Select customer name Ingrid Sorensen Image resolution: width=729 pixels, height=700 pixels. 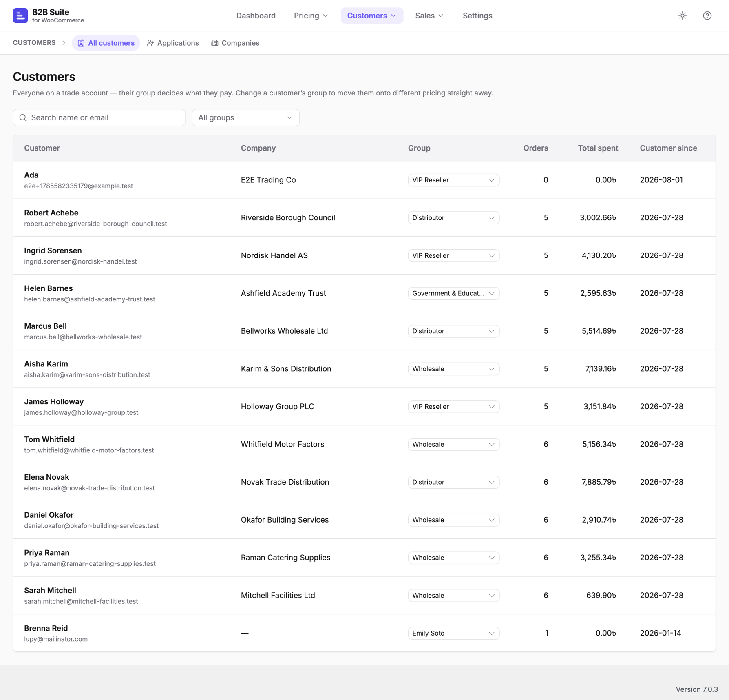[53, 250]
